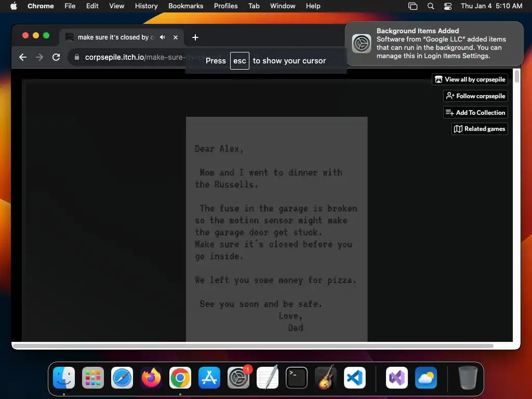
Task: Click View all by corpsepile
Action: 470,79
